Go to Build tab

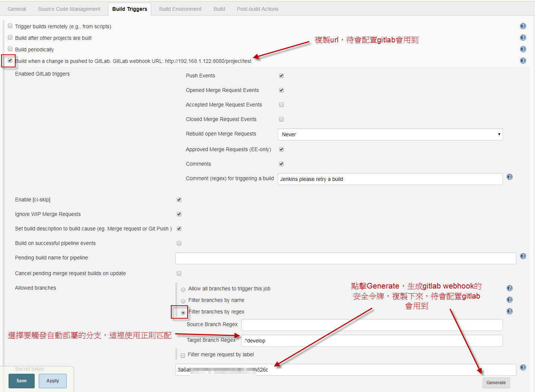[x=219, y=9]
